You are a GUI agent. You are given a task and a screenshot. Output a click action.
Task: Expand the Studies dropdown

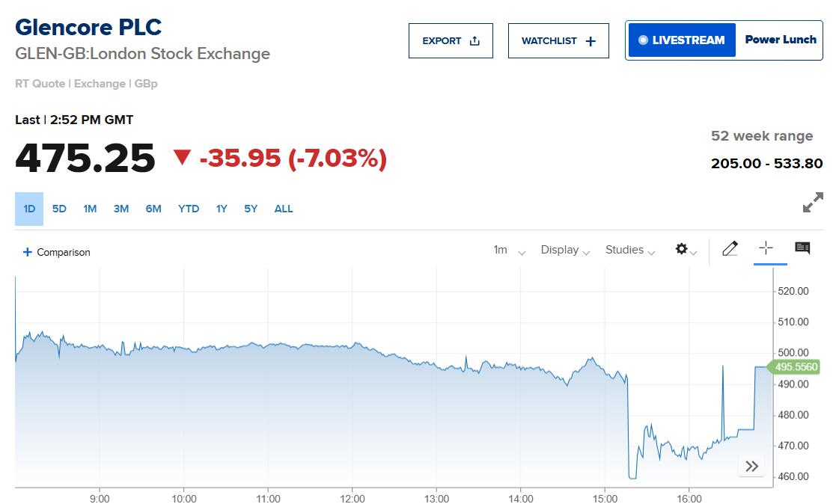click(x=629, y=250)
